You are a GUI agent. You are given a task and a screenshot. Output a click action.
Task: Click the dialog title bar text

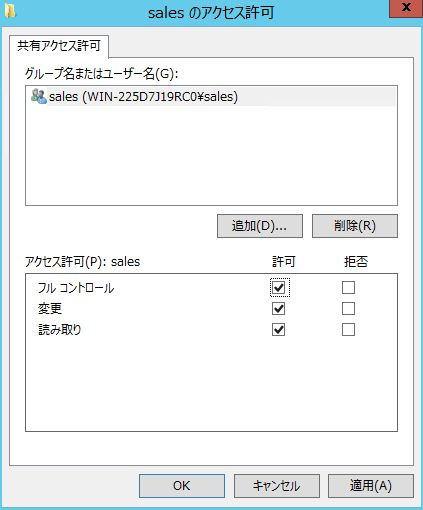tap(211, 13)
